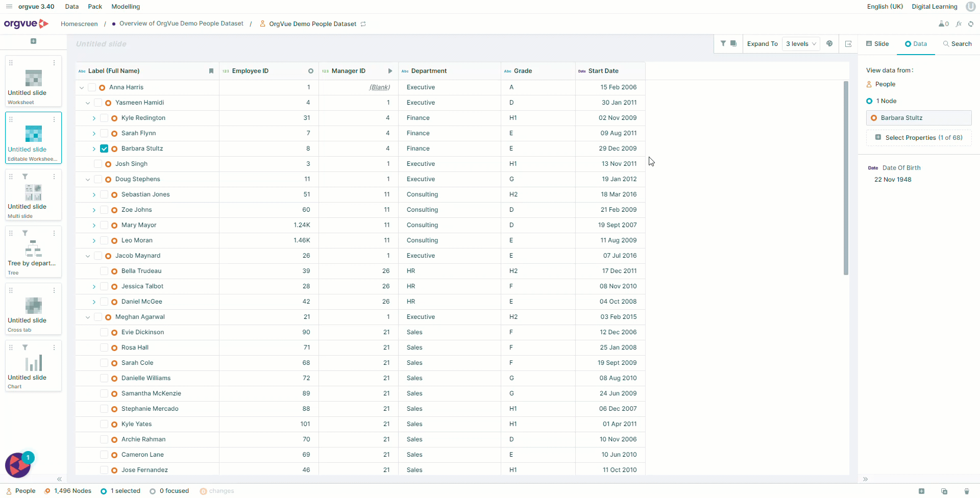Open the fx expressions icon
The width and height of the screenshot is (980, 498).
pyautogui.click(x=959, y=24)
